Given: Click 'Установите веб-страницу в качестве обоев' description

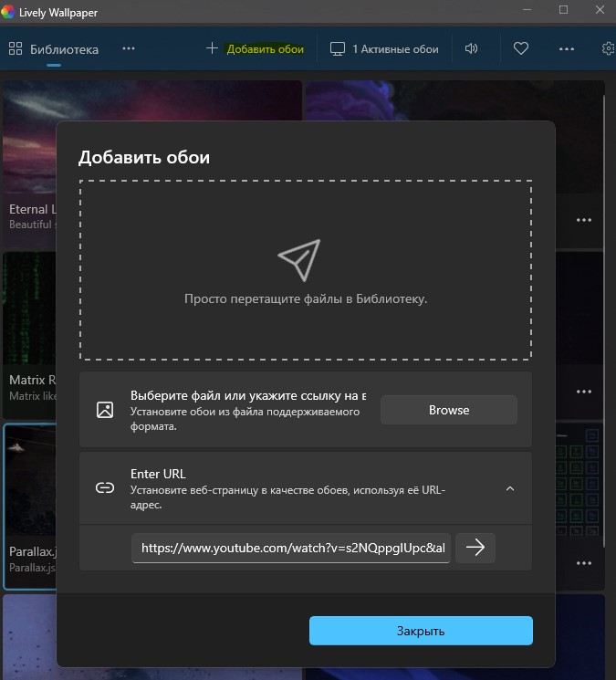Looking at the screenshot, I should coord(287,497).
